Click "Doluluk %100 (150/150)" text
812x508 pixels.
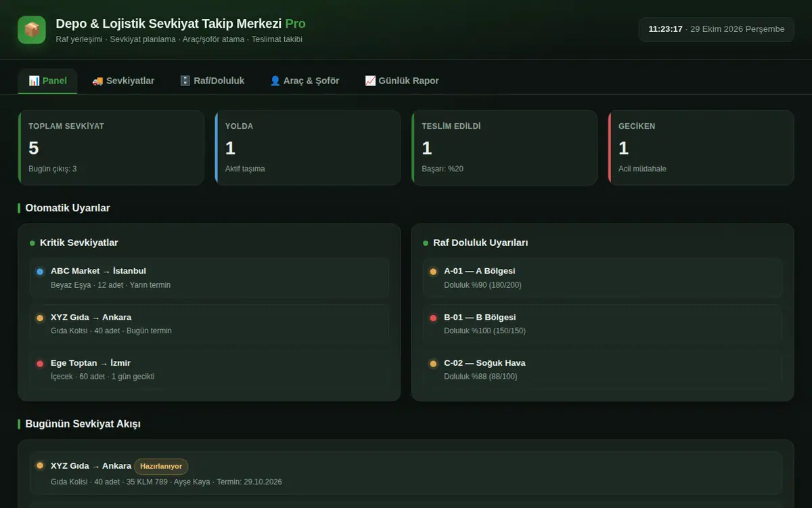[484, 331]
